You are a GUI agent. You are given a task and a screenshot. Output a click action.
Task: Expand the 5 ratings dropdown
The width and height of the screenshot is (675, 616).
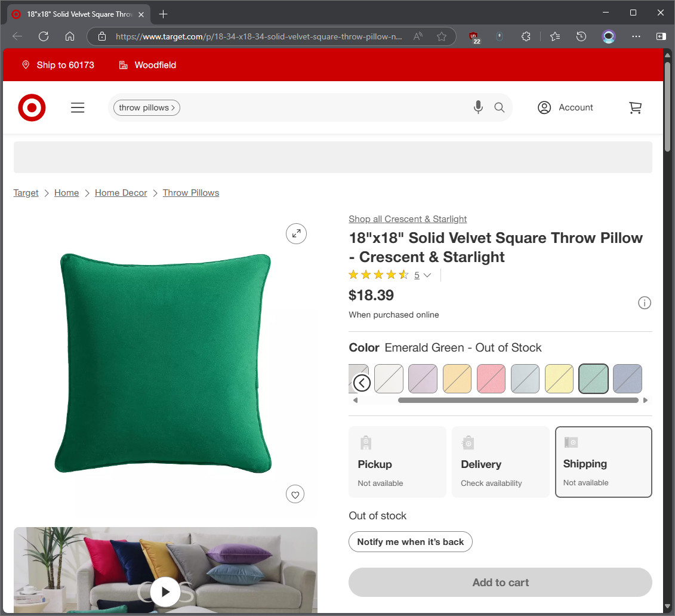423,275
